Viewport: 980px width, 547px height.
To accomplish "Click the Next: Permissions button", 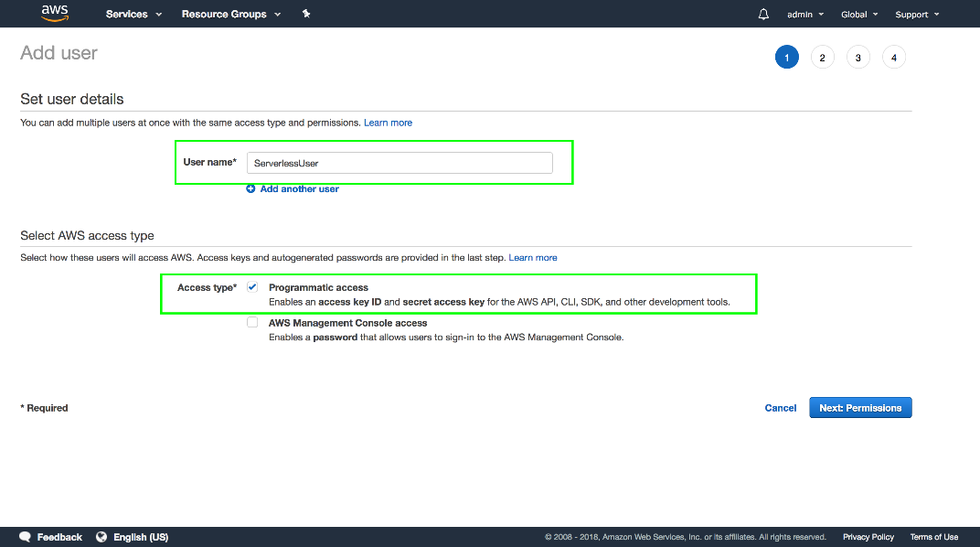I will tap(860, 408).
